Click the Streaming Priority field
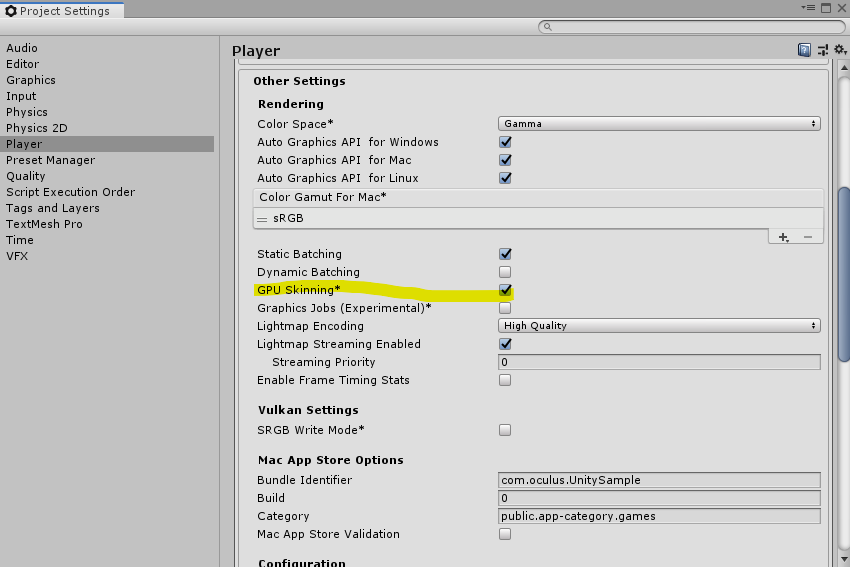 point(659,362)
